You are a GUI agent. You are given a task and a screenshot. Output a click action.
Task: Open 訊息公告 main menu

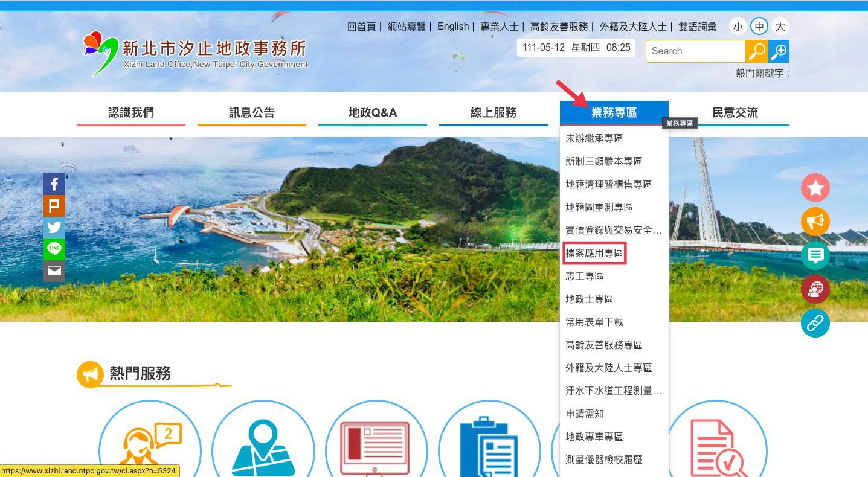click(x=252, y=113)
